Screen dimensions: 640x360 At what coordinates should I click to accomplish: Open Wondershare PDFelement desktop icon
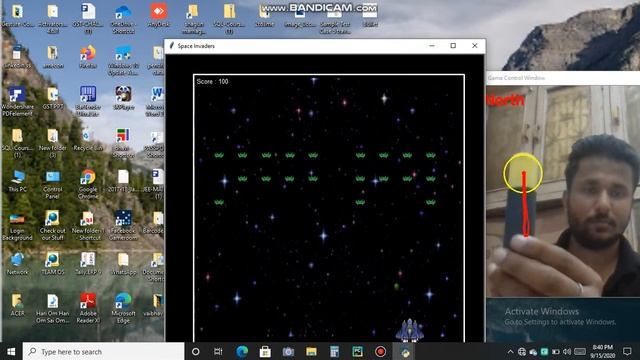coord(17,101)
